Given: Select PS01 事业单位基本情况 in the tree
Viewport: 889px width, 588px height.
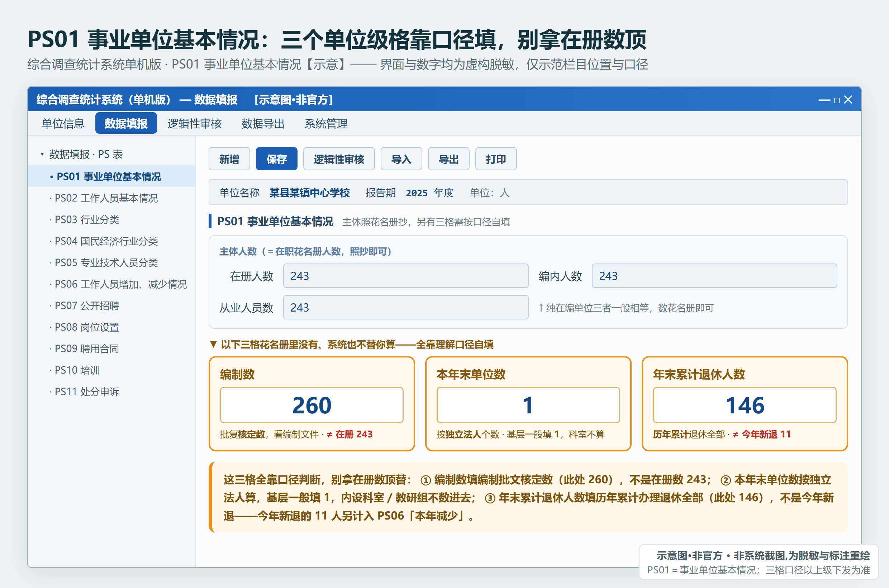Looking at the screenshot, I should (x=111, y=176).
